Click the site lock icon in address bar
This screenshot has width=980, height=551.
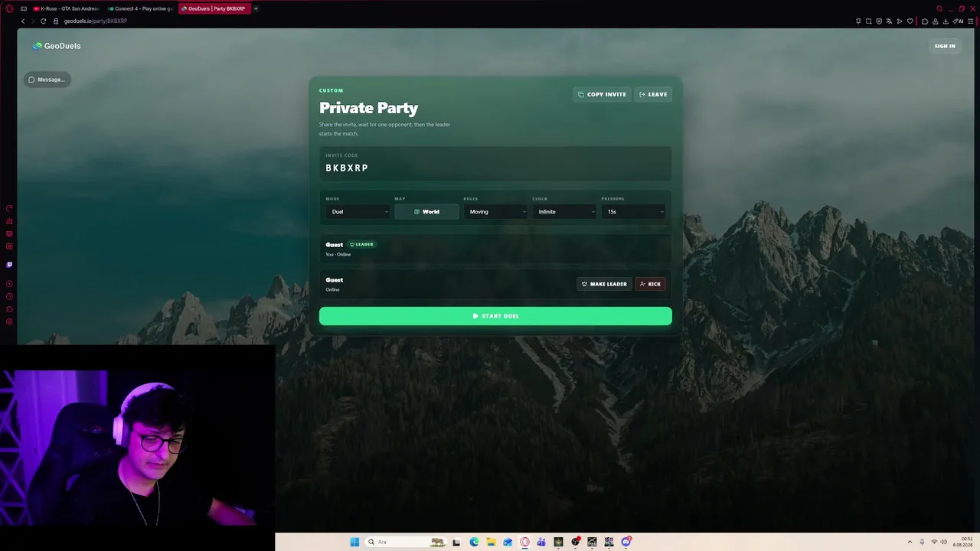[x=56, y=21]
